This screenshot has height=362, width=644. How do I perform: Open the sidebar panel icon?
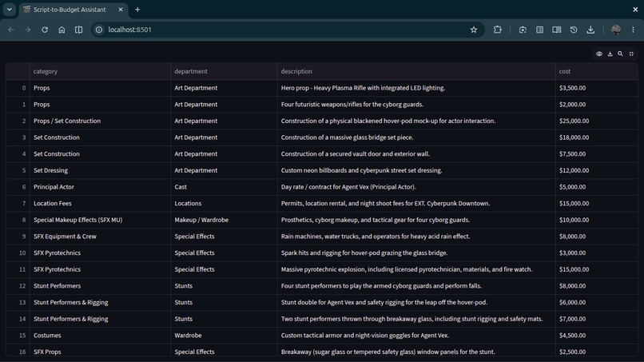click(x=539, y=30)
